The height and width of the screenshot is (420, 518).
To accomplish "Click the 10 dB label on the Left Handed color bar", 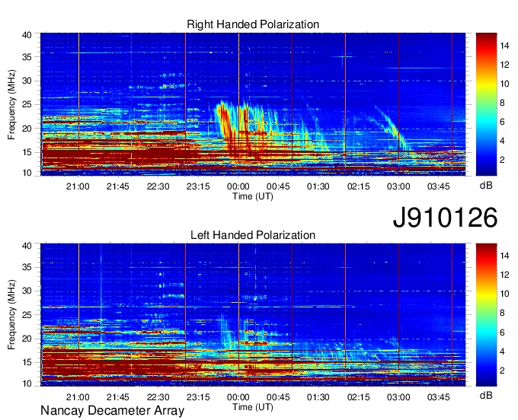I will point(504,294).
